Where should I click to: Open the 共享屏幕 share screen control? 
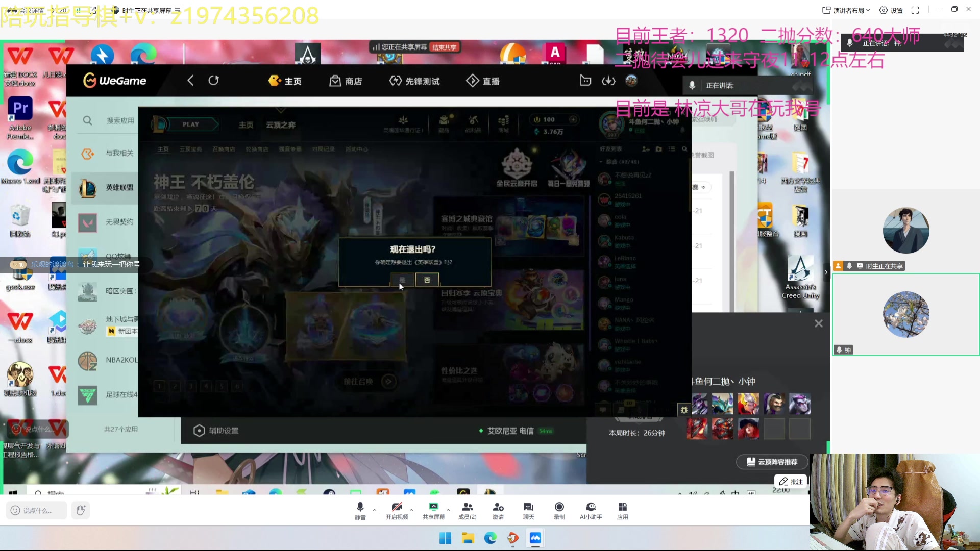(x=433, y=510)
